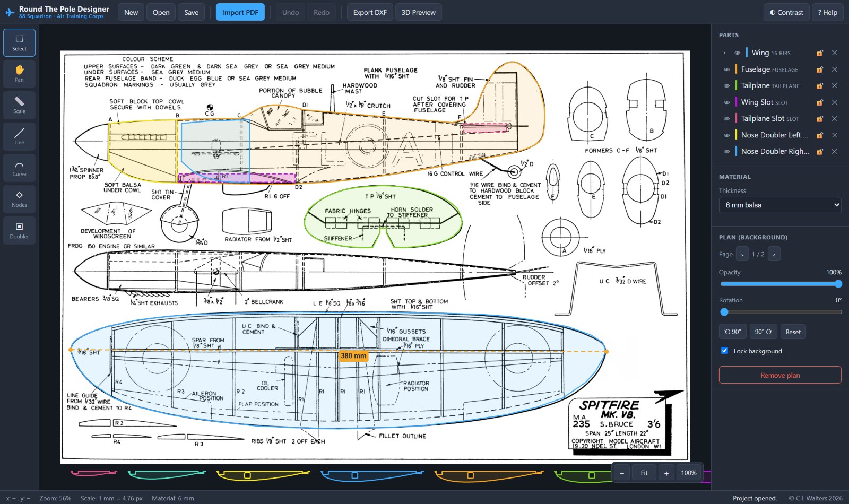Zoom out with the minus button
Screen dimensions: 849x504
pyautogui.click(x=621, y=473)
